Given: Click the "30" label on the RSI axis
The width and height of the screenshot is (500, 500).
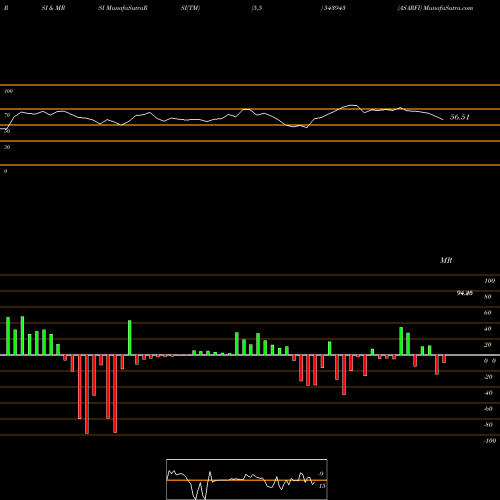Looking at the screenshot, I should [x=7, y=147].
